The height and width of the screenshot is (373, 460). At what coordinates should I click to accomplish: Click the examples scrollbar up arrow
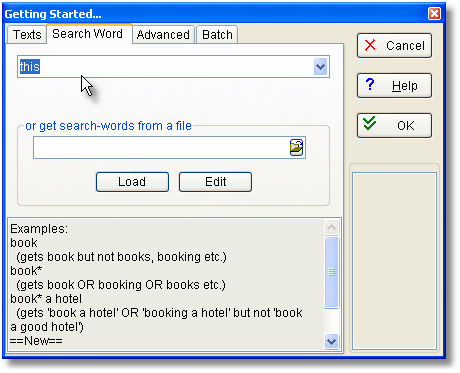(331, 228)
